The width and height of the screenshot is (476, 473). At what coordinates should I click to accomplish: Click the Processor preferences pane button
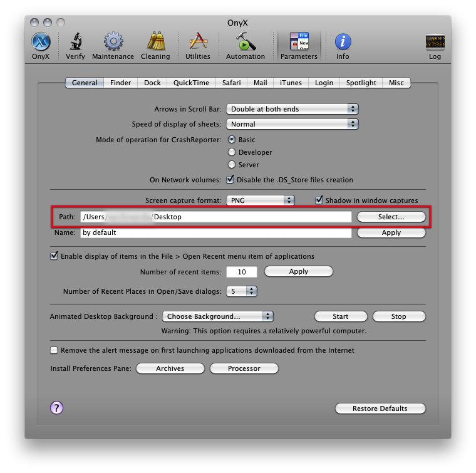(244, 368)
